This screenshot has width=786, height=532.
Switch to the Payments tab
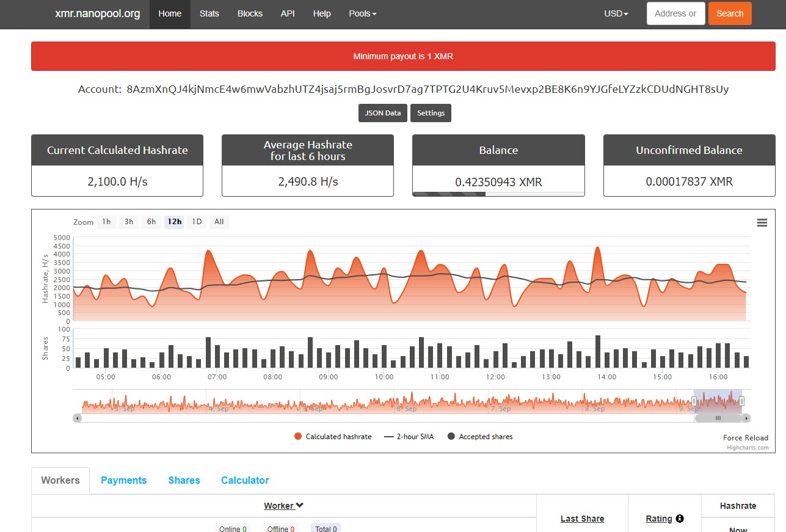pyautogui.click(x=123, y=480)
